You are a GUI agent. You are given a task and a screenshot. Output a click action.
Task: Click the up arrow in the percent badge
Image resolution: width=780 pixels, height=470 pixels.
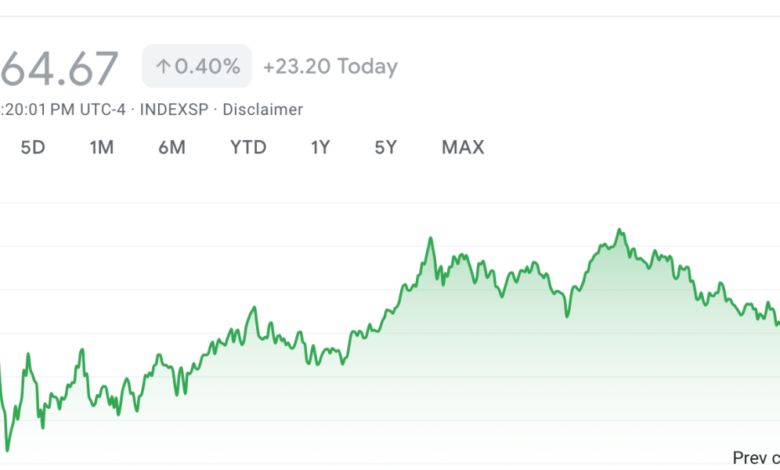pyautogui.click(x=163, y=67)
